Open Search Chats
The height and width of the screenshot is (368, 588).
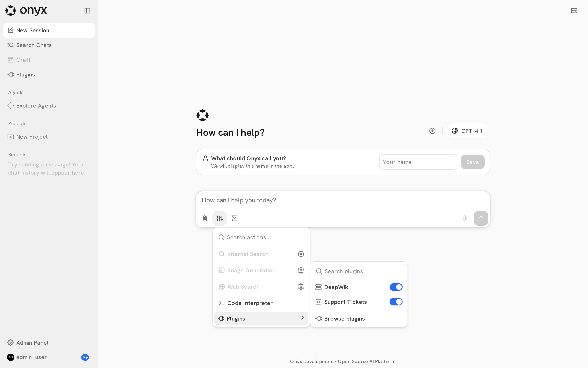coord(49,45)
